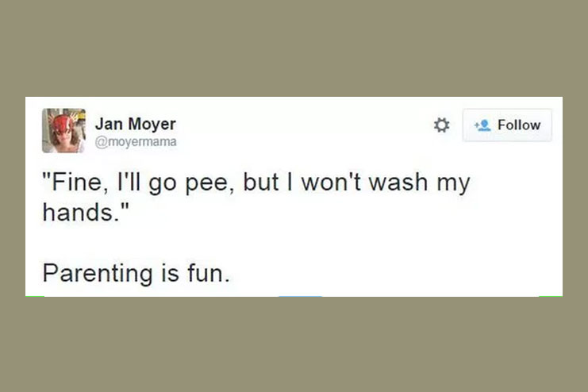Click the word "Follow" label text
The width and height of the screenshot is (588, 392).
(x=519, y=125)
